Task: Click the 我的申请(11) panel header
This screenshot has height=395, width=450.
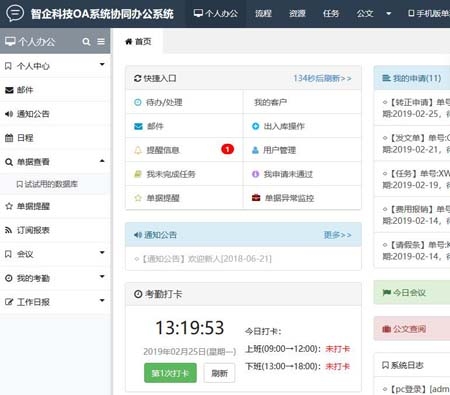Action: click(x=412, y=78)
